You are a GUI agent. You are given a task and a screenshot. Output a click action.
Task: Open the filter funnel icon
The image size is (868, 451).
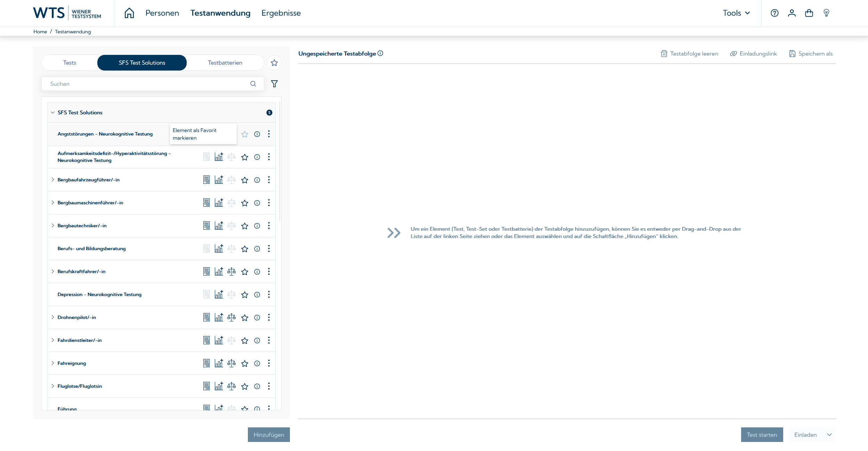(274, 84)
